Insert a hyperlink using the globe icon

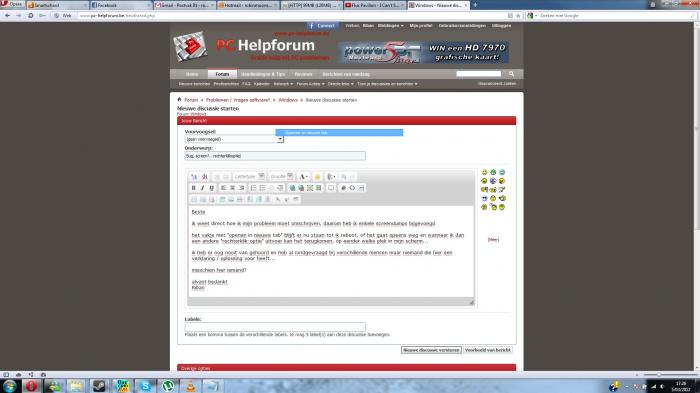tap(292, 188)
